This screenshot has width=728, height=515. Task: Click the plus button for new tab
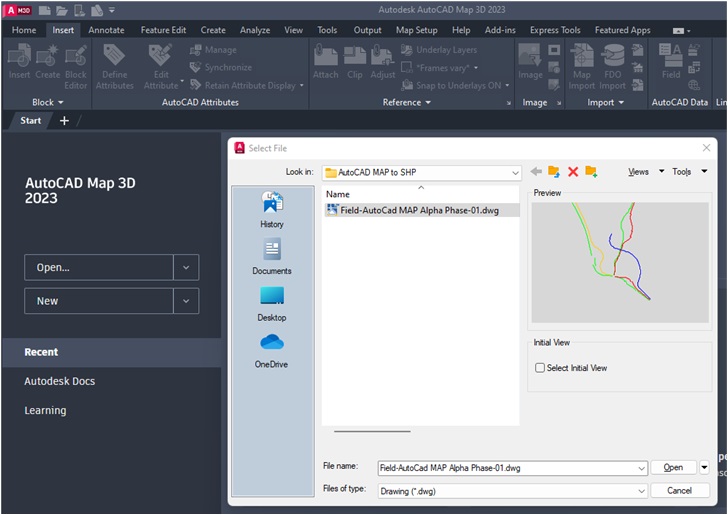(x=65, y=121)
